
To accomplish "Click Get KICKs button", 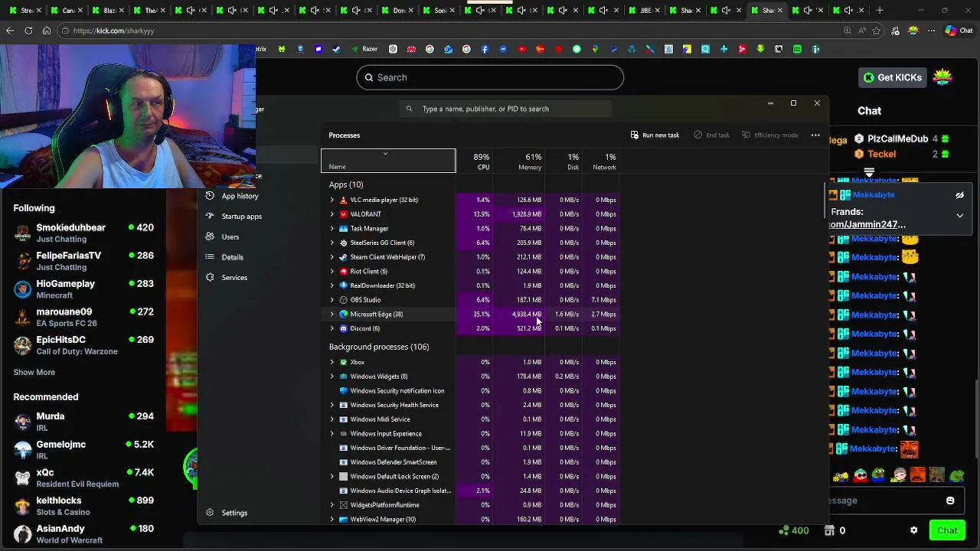I will pyautogui.click(x=893, y=77).
